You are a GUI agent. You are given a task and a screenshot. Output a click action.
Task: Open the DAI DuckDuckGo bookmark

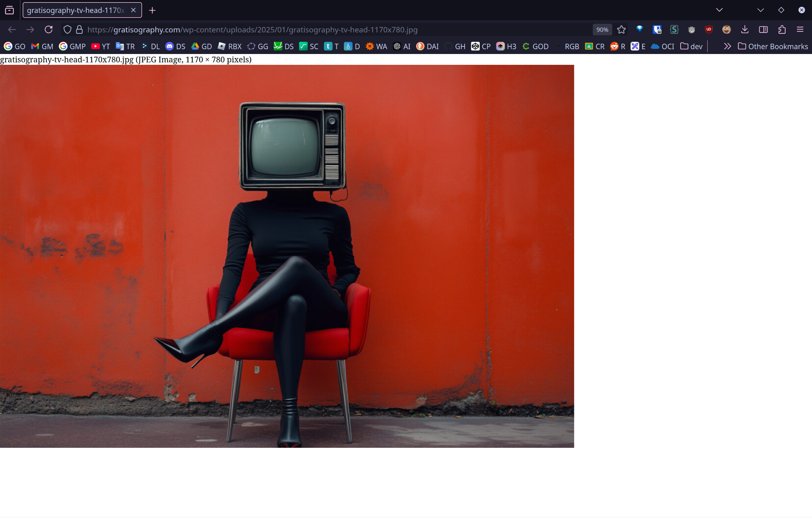(427, 46)
